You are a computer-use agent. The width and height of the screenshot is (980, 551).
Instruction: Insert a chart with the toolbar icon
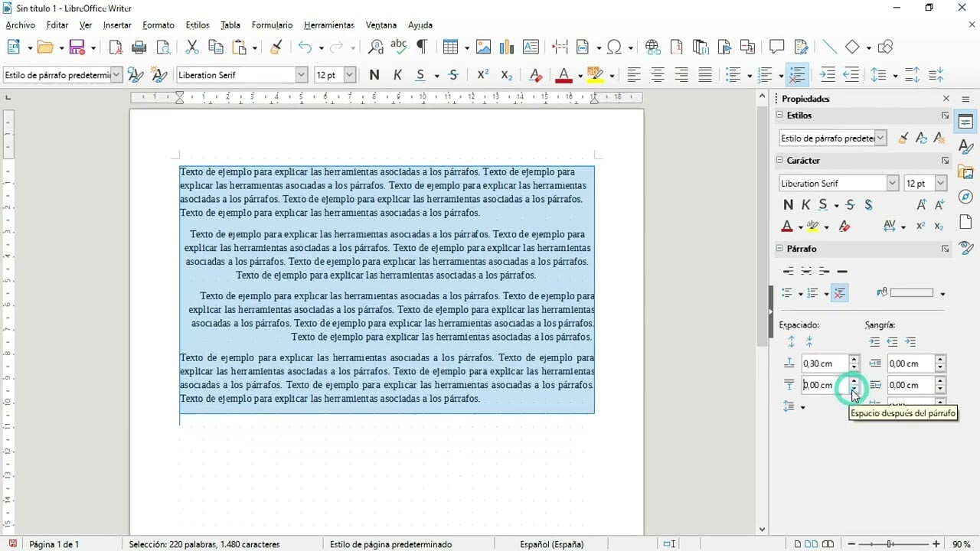(x=506, y=47)
